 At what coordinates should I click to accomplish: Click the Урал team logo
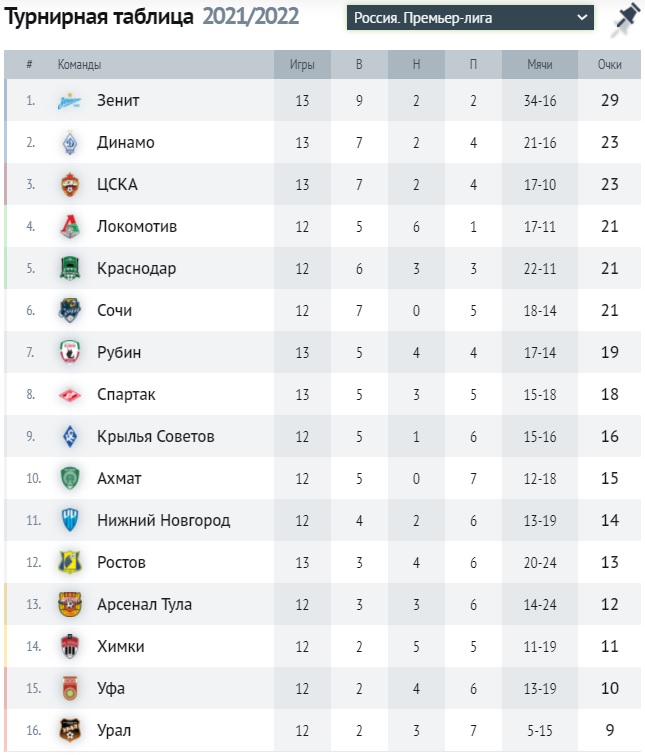[x=69, y=731]
